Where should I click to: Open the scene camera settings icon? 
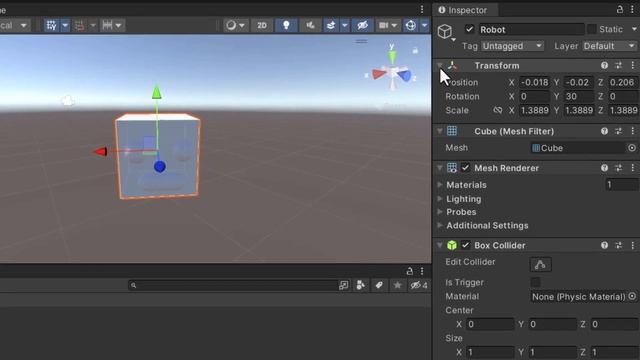click(x=383, y=25)
